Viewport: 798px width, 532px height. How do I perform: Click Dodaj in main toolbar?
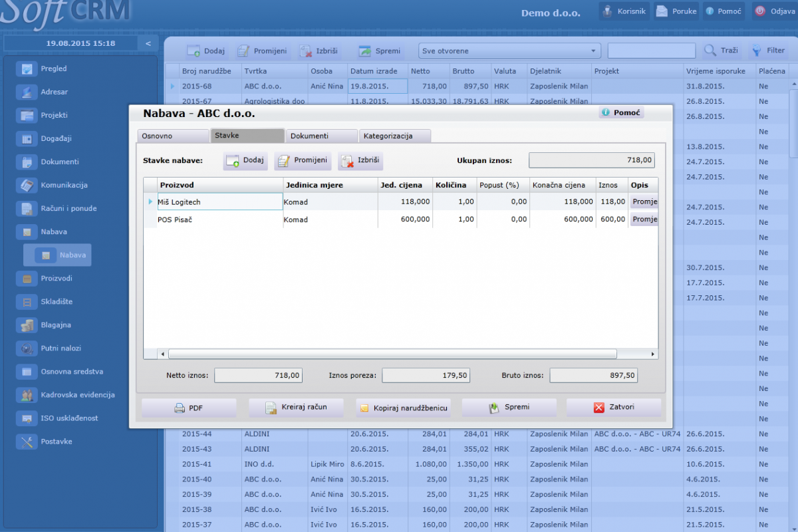pos(205,51)
